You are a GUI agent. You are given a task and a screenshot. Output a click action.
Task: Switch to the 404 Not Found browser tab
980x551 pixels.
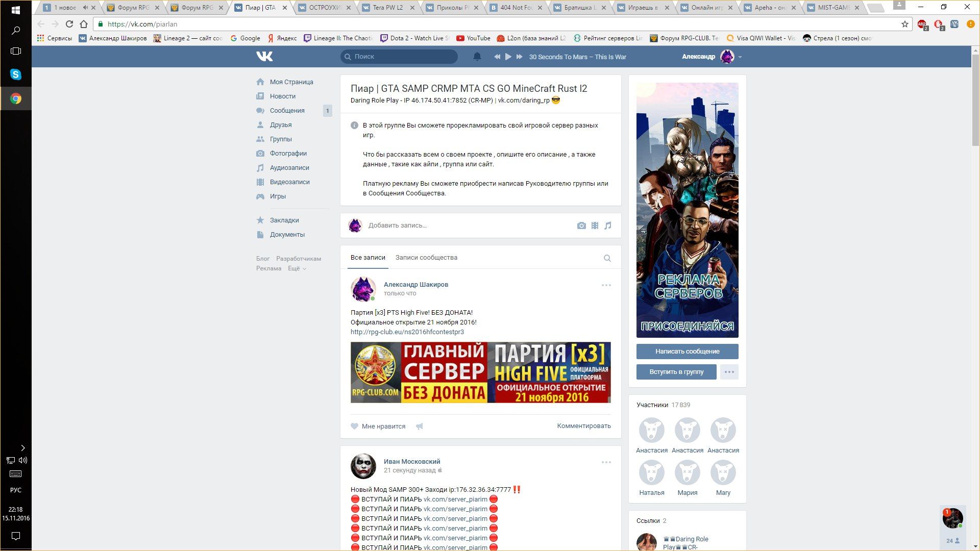(x=516, y=8)
